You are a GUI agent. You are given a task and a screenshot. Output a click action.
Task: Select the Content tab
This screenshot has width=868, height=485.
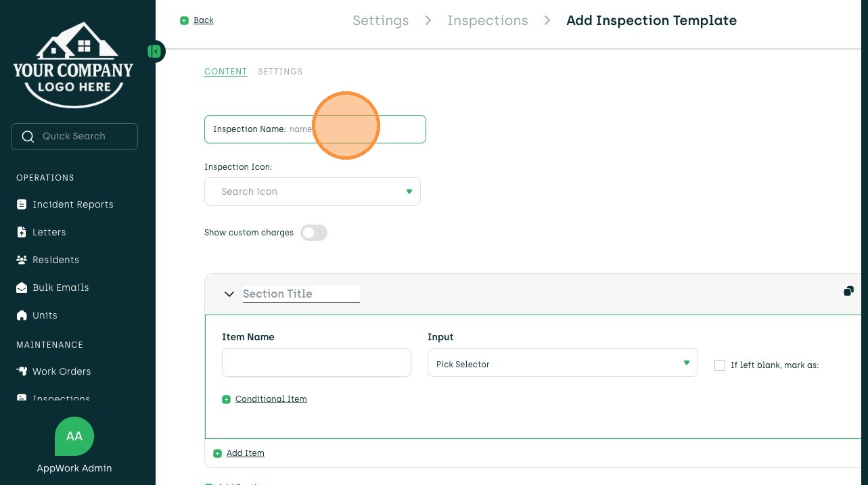[225, 72]
